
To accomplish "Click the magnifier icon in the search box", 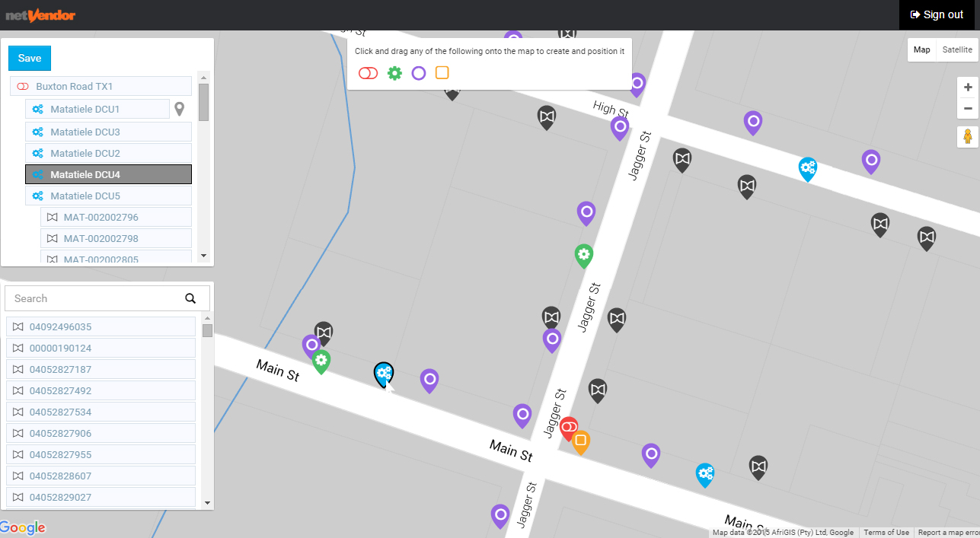I will 190,298.
